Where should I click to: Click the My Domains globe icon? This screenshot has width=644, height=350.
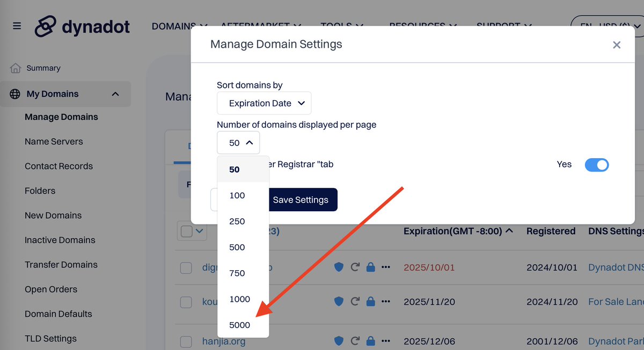pos(16,94)
